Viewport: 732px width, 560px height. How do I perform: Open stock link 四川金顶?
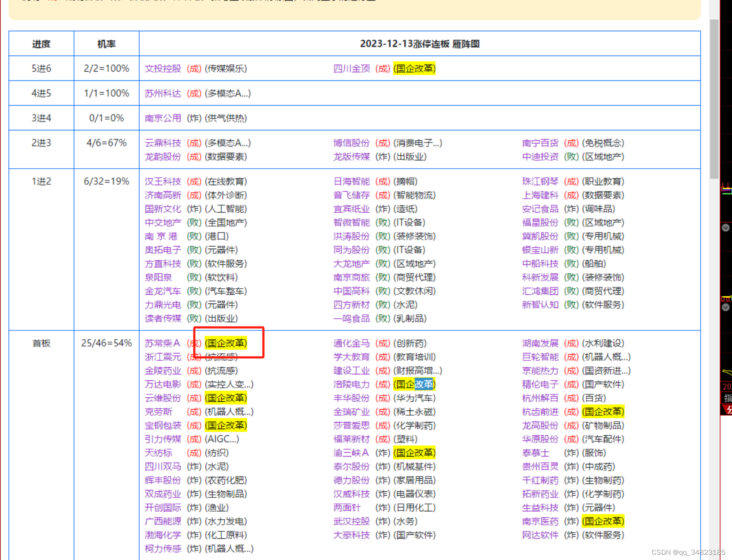click(x=352, y=69)
